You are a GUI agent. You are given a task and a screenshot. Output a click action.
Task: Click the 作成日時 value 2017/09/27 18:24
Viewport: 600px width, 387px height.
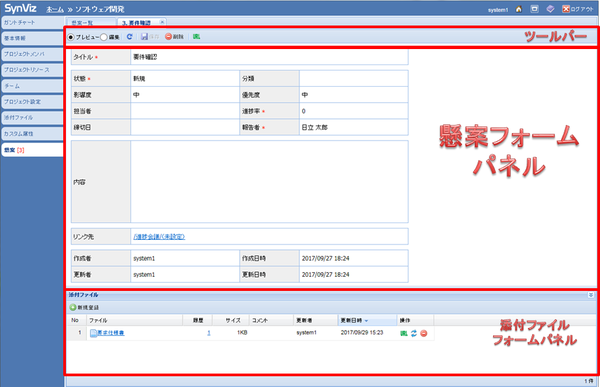coord(325,259)
